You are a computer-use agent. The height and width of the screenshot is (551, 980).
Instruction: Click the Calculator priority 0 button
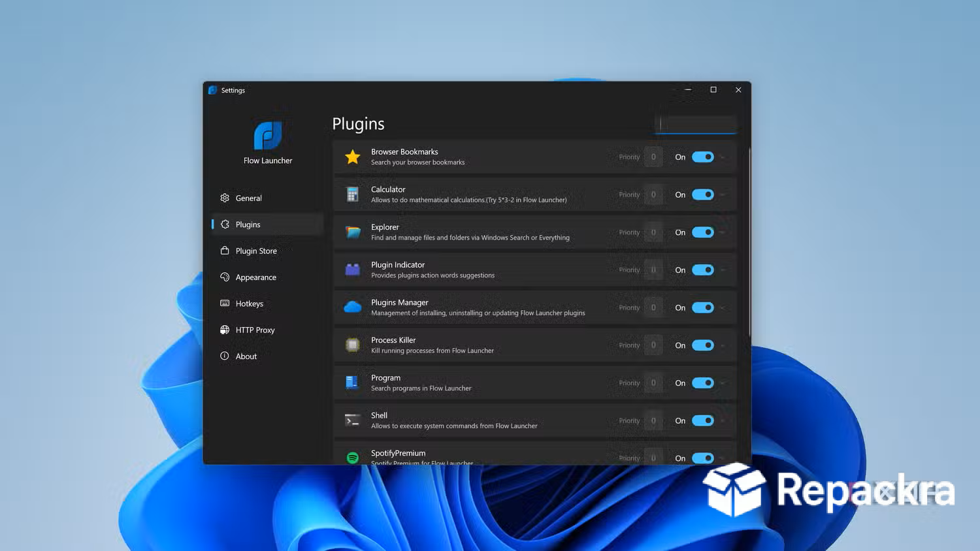tap(653, 195)
